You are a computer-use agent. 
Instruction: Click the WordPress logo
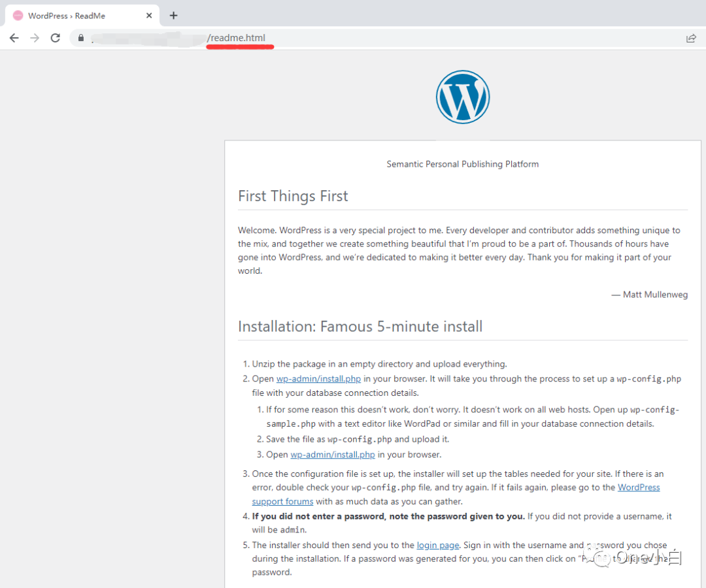click(462, 97)
